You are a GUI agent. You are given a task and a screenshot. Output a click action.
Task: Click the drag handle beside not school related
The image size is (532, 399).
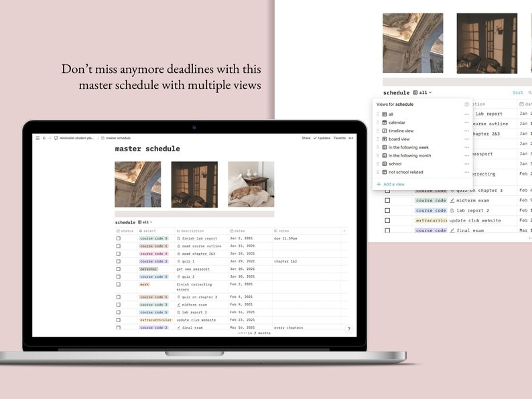378,172
